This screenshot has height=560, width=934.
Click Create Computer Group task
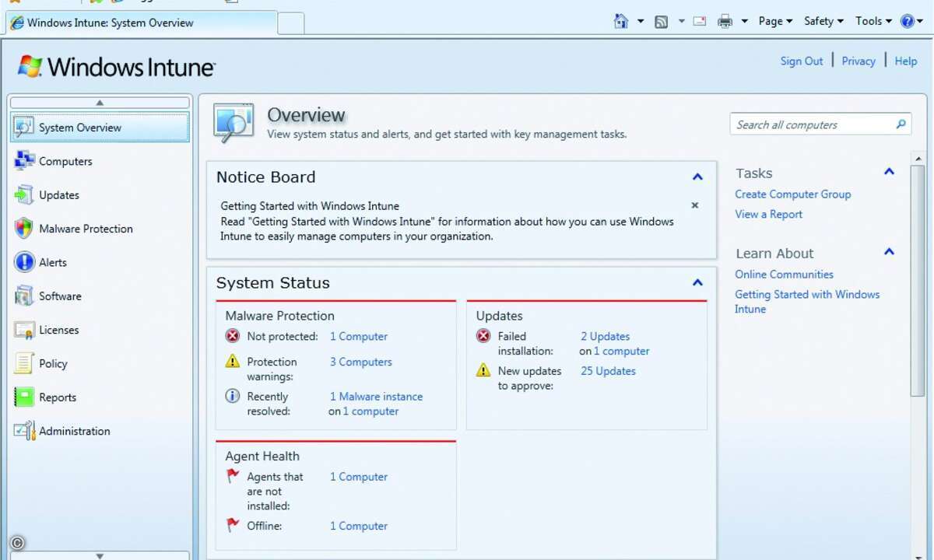point(793,194)
